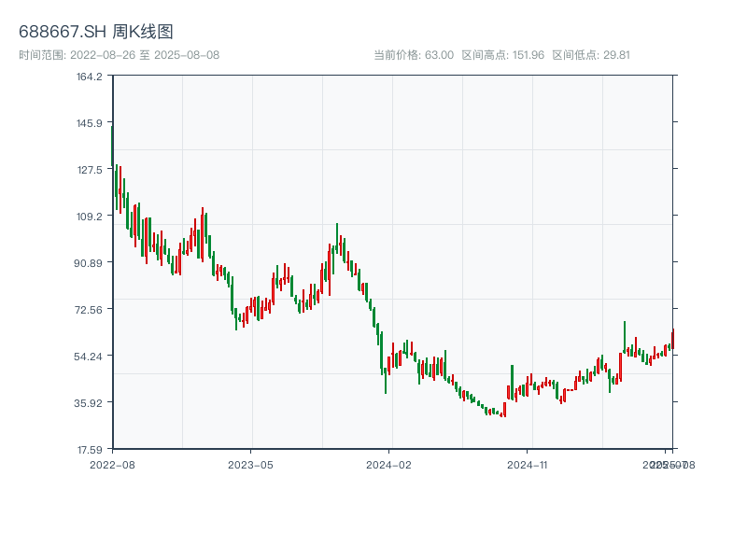Click the 17.59 y-axis label
This screenshot has width=747, height=560.
coord(90,449)
